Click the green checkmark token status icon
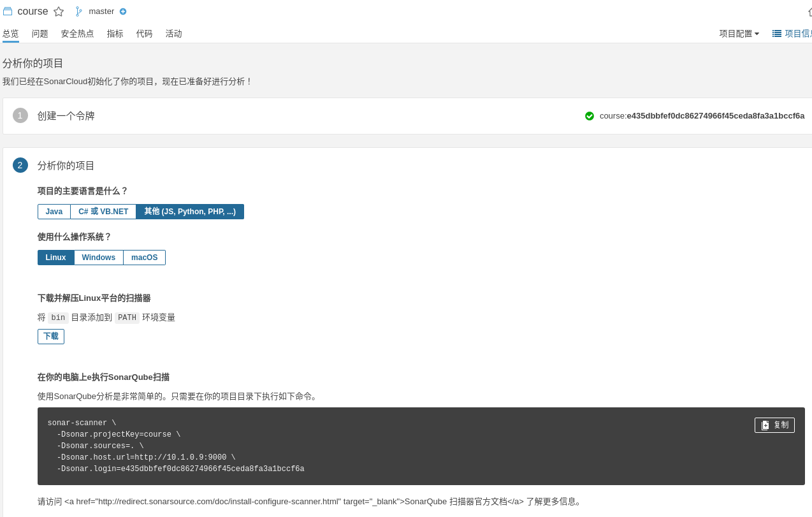This screenshot has width=812, height=517. point(590,116)
